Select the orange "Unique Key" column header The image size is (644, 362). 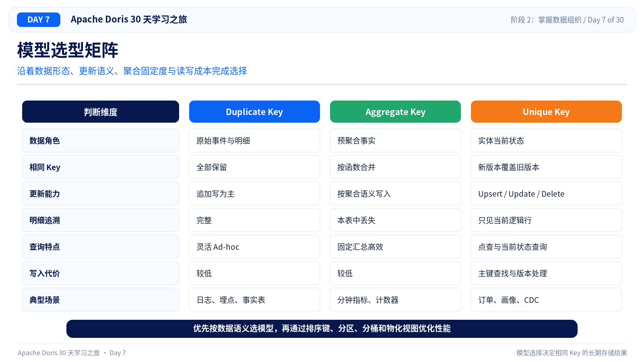click(x=546, y=112)
